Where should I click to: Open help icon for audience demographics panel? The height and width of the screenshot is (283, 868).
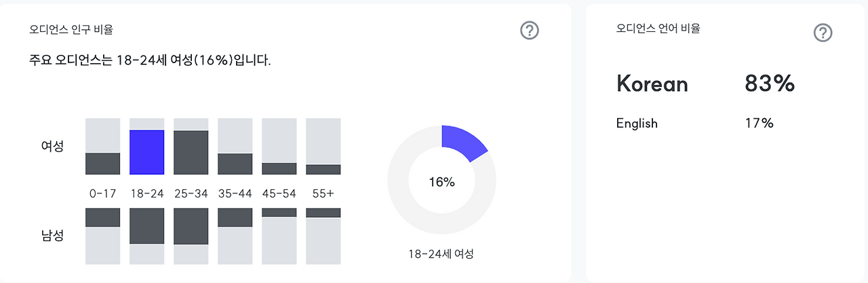(529, 31)
